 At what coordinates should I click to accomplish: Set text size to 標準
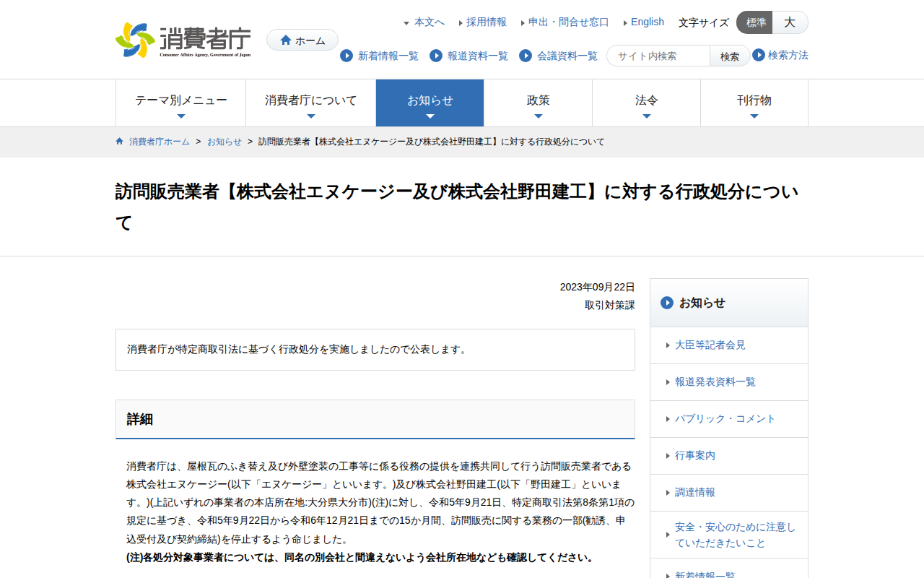coord(755,22)
